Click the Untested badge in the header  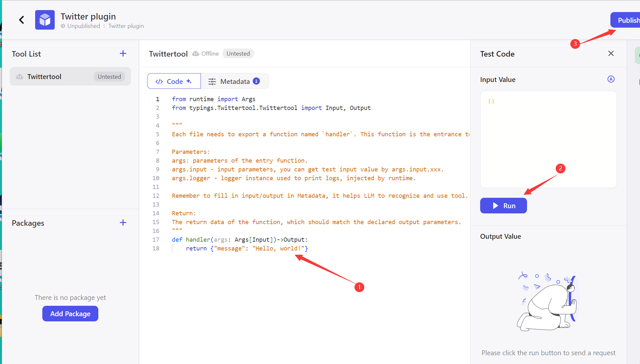238,54
